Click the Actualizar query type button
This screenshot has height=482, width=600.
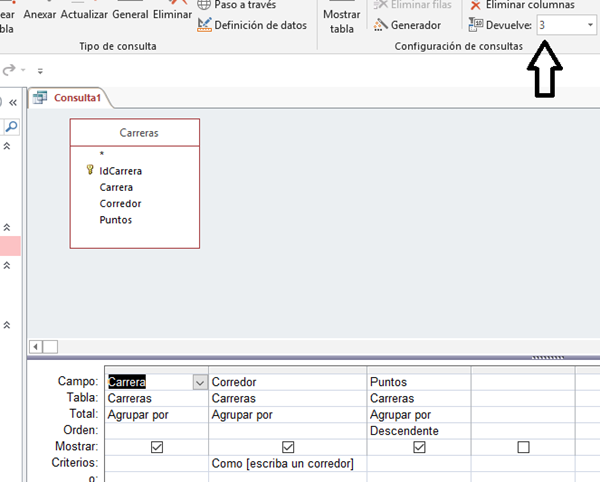pyautogui.click(x=84, y=14)
